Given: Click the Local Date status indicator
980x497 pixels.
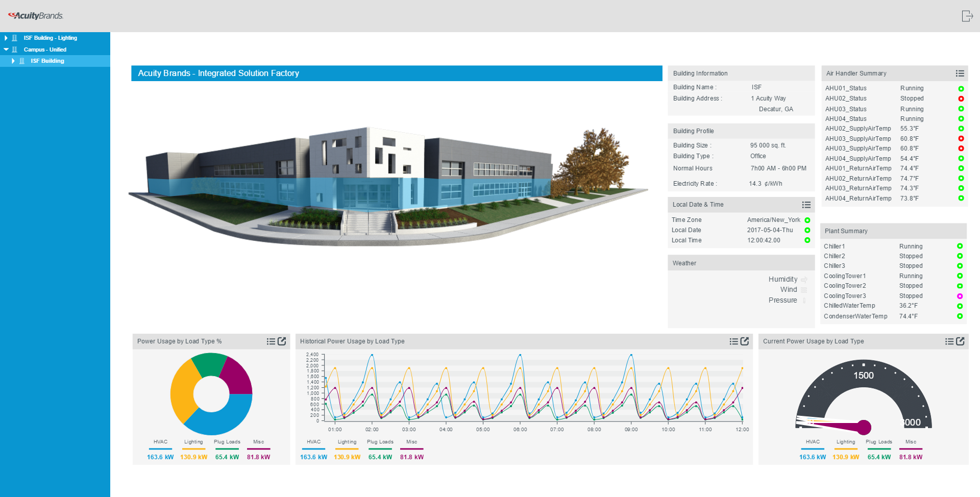Looking at the screenshot, I should pyautogui.click(x=807, y=230).
